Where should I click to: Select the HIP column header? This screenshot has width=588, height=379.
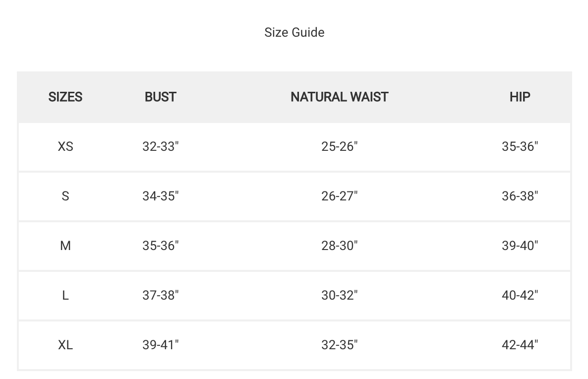pos(520,97)
